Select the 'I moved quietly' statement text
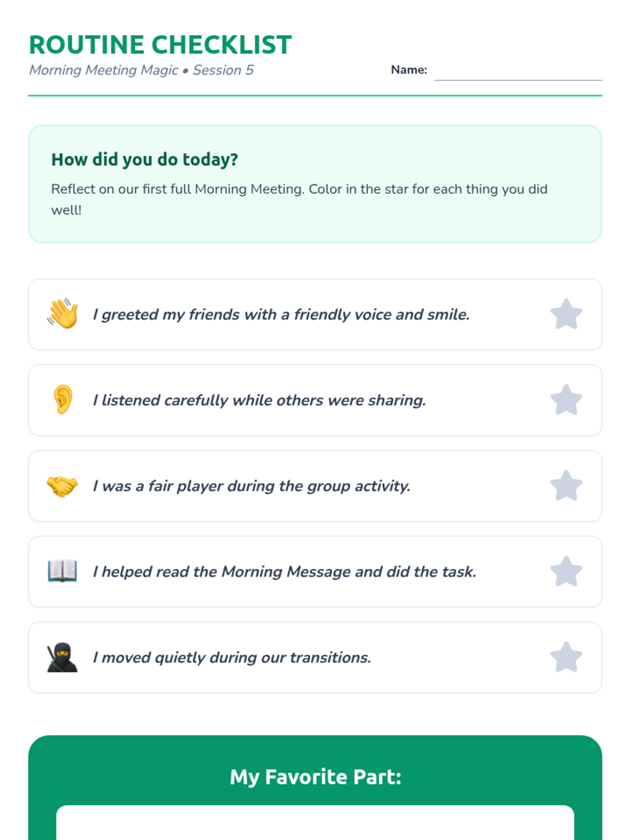Image resolution: width=630 pixels, height=840 pixels. pyautogui.click(x=232, y=657)
